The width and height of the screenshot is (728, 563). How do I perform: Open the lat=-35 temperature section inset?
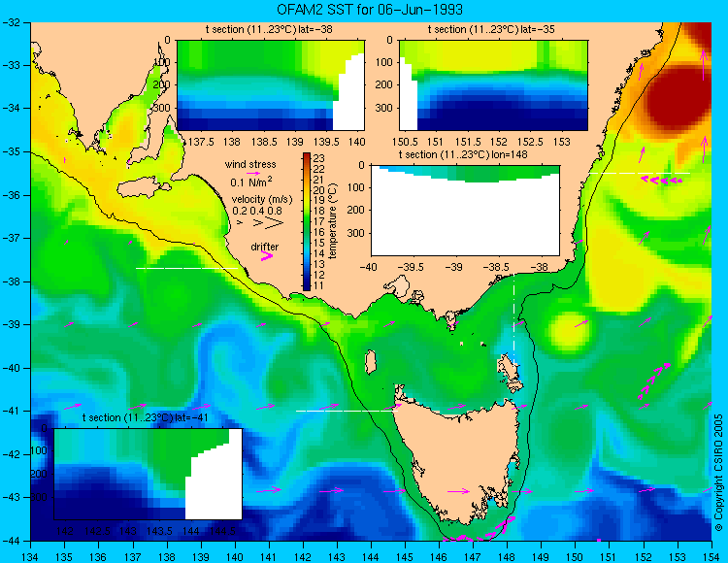tap(493, 85)
